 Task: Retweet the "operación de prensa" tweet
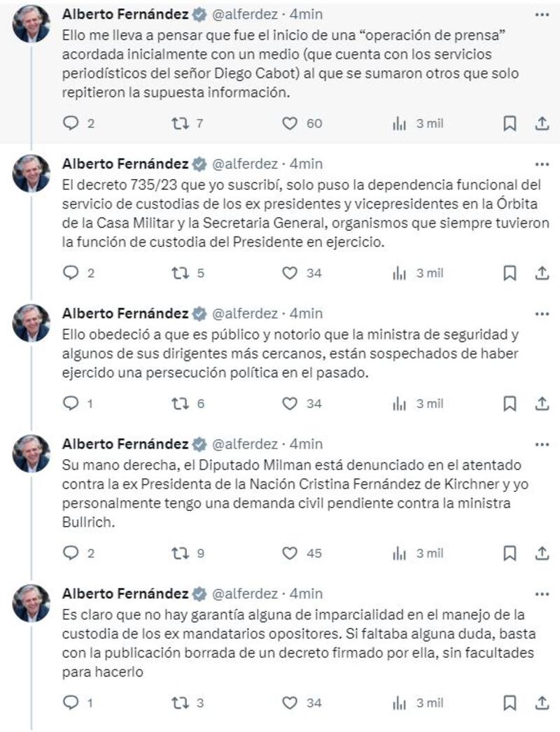(x=180, y=124)
